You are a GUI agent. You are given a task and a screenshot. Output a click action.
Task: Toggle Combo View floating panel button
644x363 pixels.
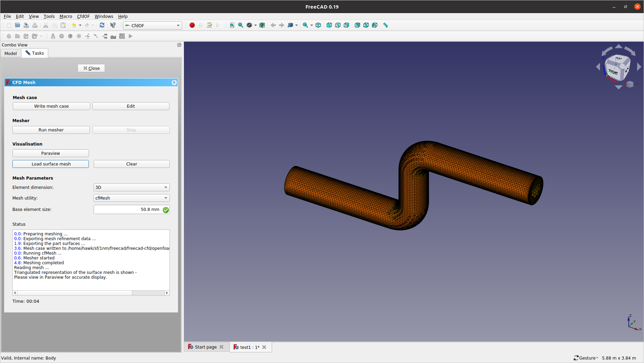click(179, 45)
